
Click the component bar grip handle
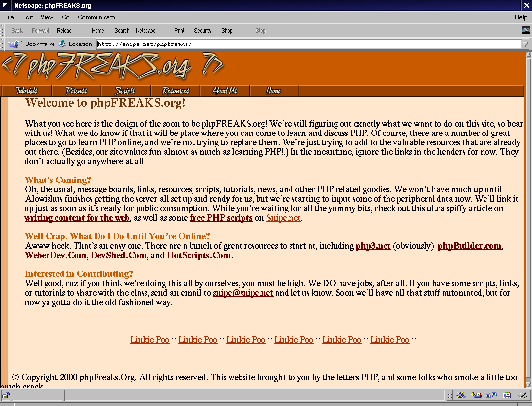tap(450, 395)
